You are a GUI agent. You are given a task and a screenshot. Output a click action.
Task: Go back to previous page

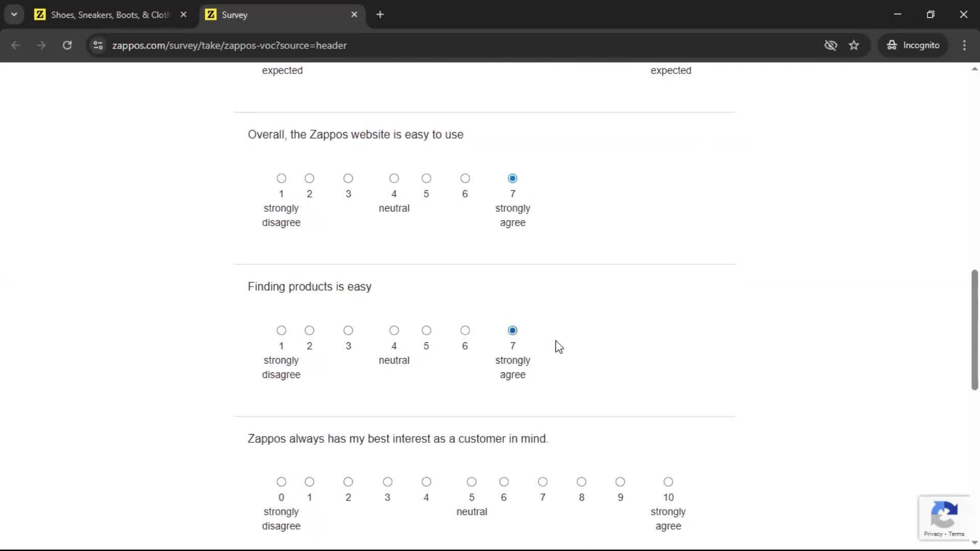coord(16,45)
